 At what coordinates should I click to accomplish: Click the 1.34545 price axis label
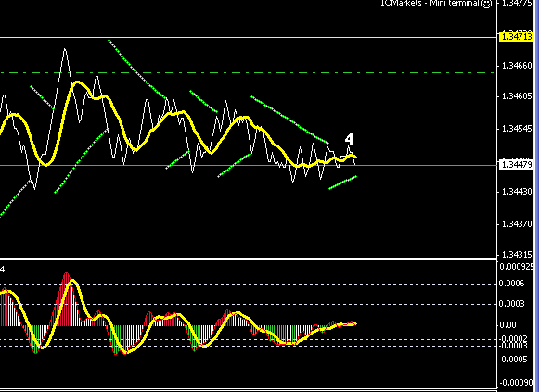click(517, 129)
